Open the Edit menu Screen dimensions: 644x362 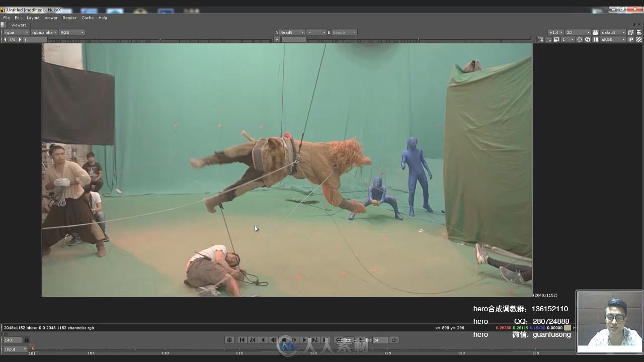click(x=18, y=18)
